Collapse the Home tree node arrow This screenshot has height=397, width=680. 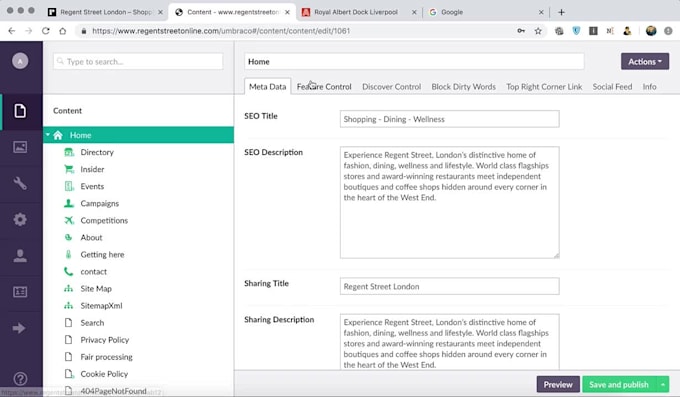tap(48, 135)
